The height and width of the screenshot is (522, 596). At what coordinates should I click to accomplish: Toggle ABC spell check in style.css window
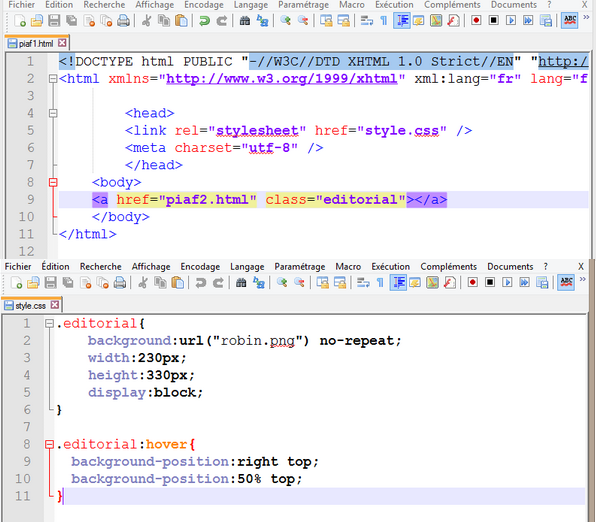point(566,283)
